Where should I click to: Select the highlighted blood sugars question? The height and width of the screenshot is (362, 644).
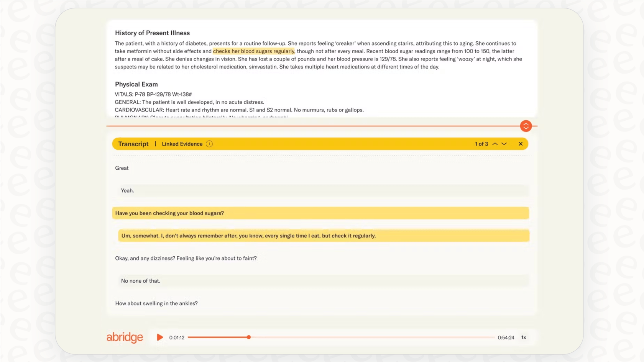(x=169, y=213)
